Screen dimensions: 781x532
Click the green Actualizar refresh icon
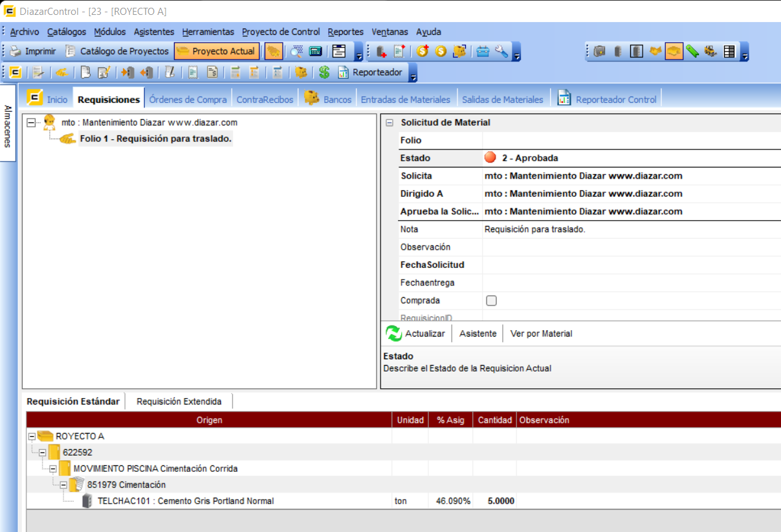click(x=393, y=333)
